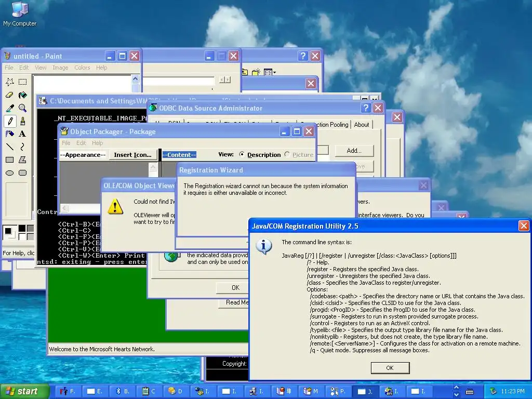Open the view menu dropdown in background dialog

tap(270, 72)
